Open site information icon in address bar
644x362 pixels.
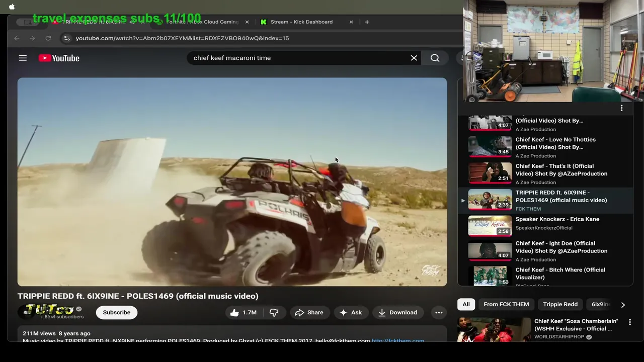coord(66,38)
